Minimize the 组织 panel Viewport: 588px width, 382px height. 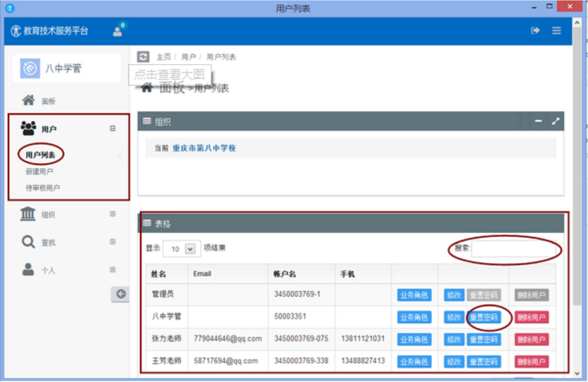tap(538, 121)
